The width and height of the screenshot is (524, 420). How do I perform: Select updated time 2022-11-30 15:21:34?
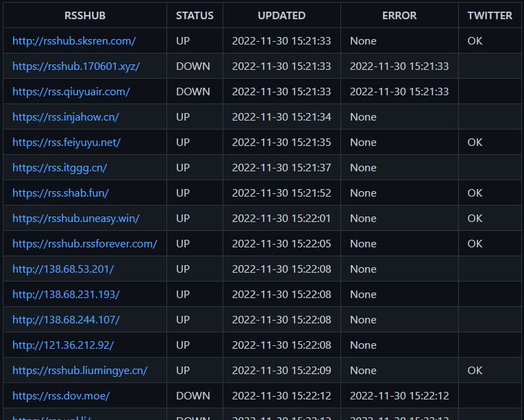[x=282, y=117]
